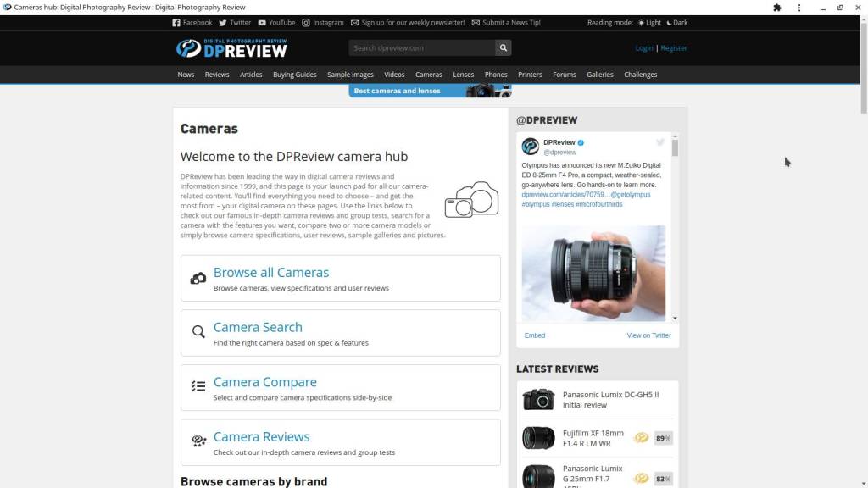Click the Browse all Cameras camera icon
Screen dimensions: 868x488
point(198,278)
